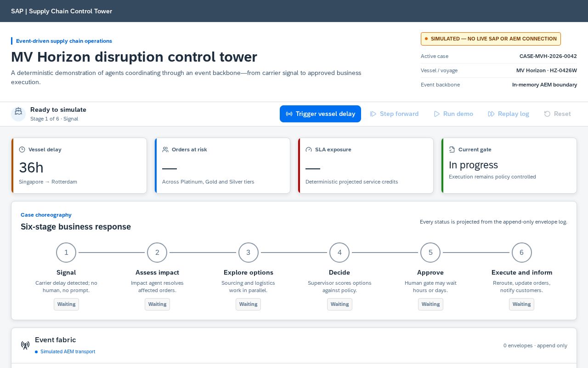588x368 pixels.
Task: Click the In progress gate status
Action: (x=473, y=165)
